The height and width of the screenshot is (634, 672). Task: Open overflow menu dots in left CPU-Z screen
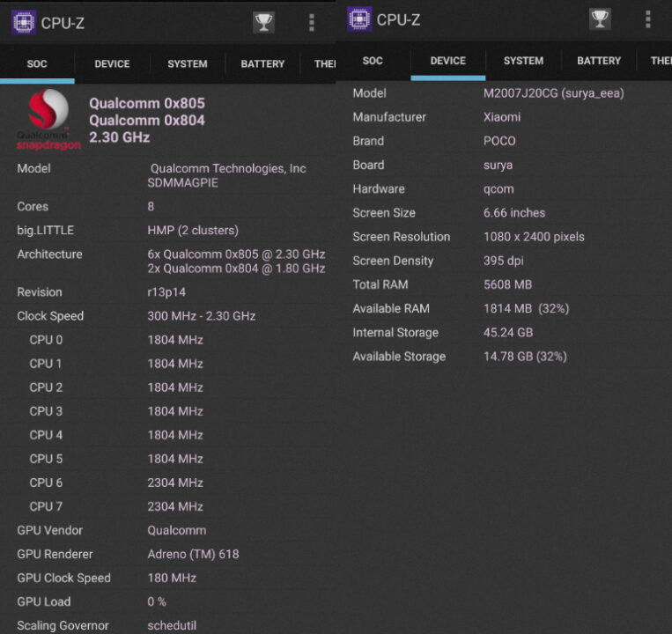[x=312, y=22]
